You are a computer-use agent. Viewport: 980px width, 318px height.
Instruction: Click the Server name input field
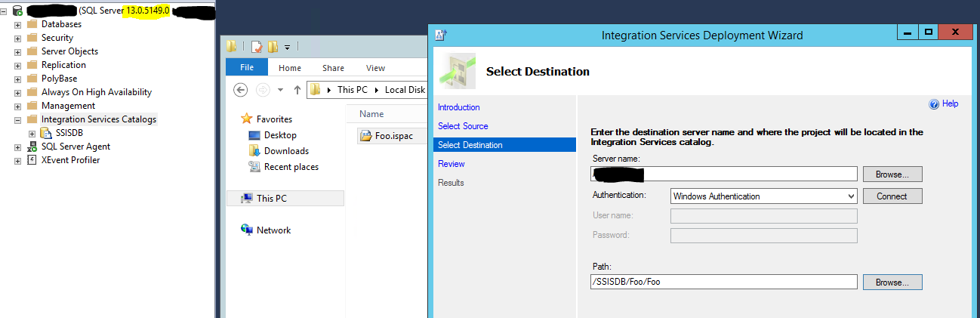coord(725,174)
